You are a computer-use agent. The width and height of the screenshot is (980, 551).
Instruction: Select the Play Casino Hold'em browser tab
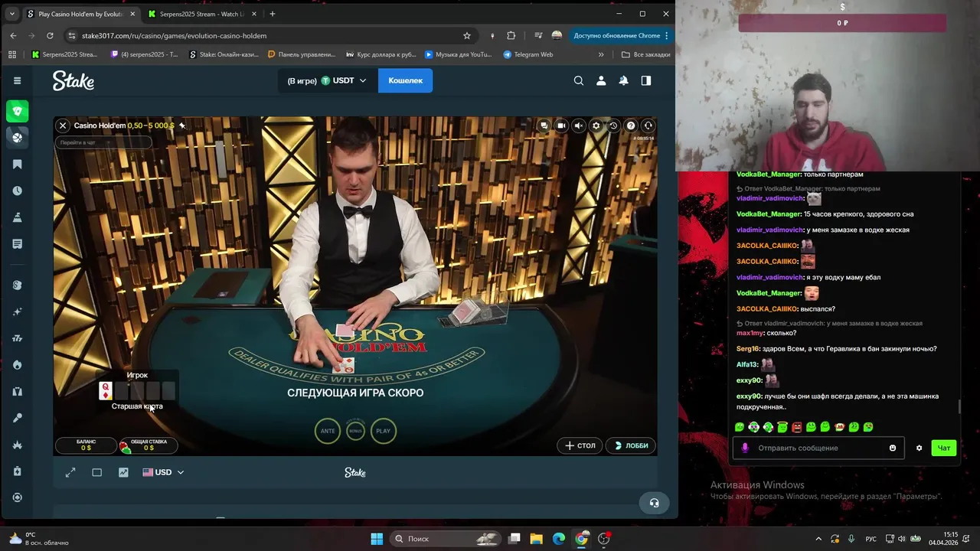[x=80, y=14]
